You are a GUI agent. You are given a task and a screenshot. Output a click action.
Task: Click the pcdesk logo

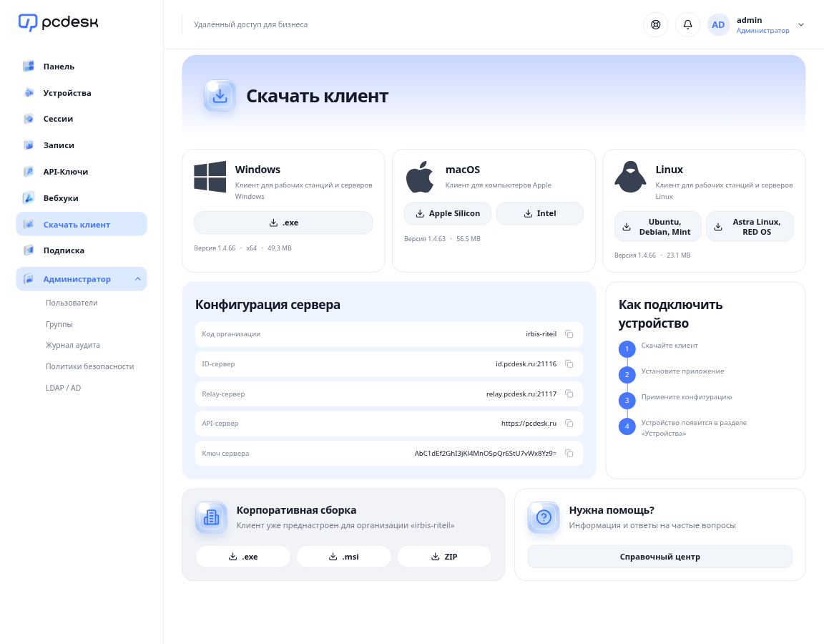59,23
